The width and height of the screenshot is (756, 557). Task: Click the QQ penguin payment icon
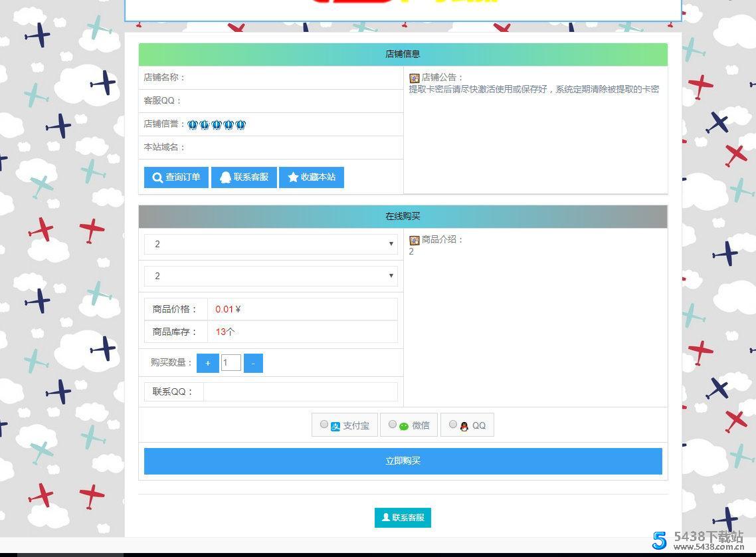463,425
